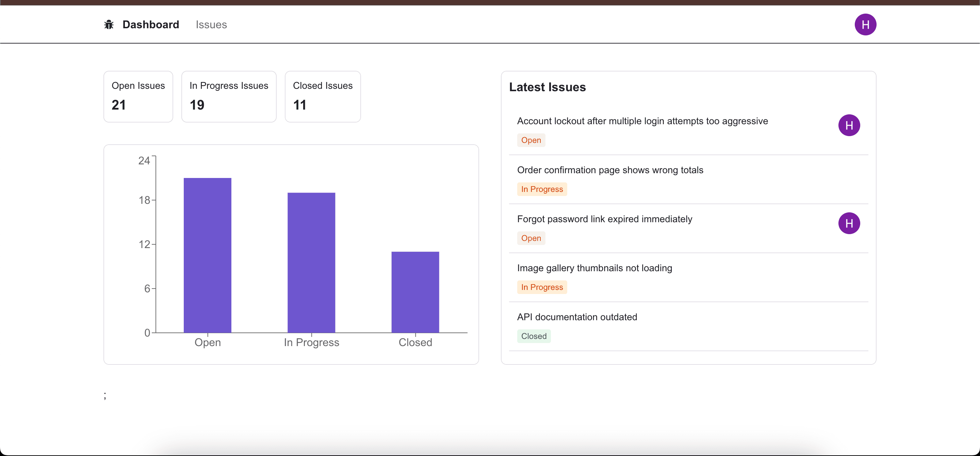
Task: Click the Open badge on the lockout issue
Action: [x=531, y=140]
